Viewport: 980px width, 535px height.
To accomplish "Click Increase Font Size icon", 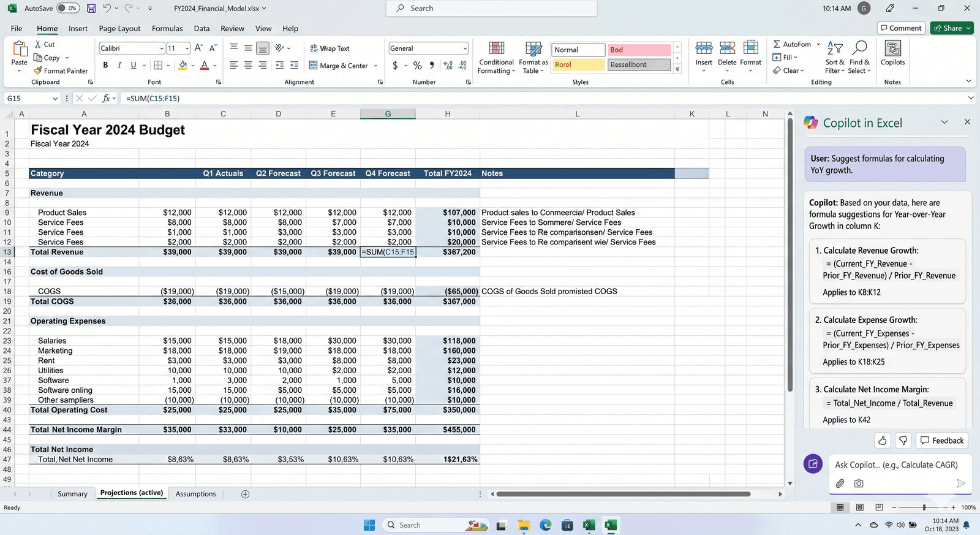I will click(x=198, y=48).
